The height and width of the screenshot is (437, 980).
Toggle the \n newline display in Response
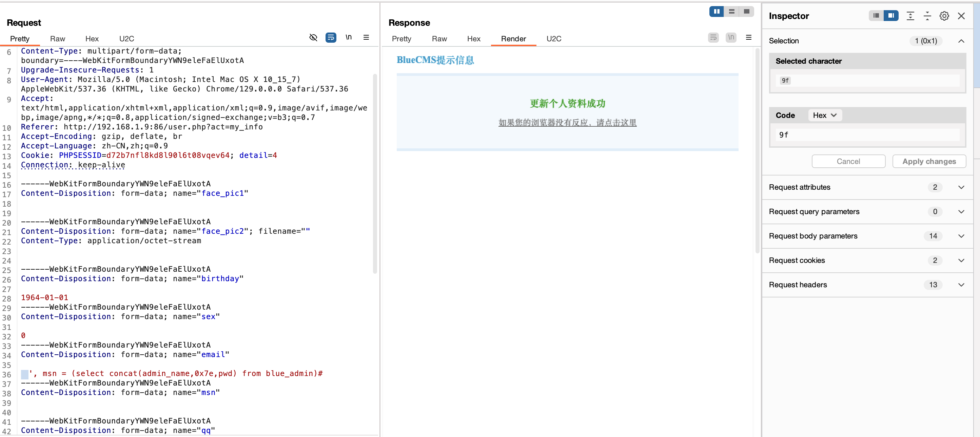point(731,38)
